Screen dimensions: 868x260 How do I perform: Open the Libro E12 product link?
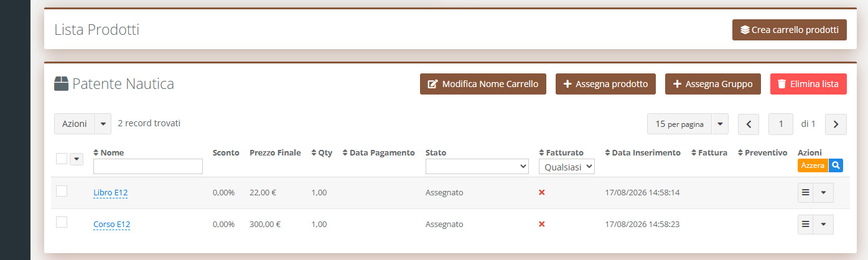(x=111, y=193)
